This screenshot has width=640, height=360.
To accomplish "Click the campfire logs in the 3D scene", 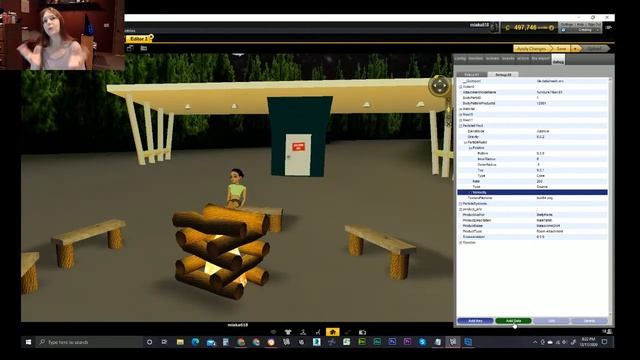I will [221, 252].
